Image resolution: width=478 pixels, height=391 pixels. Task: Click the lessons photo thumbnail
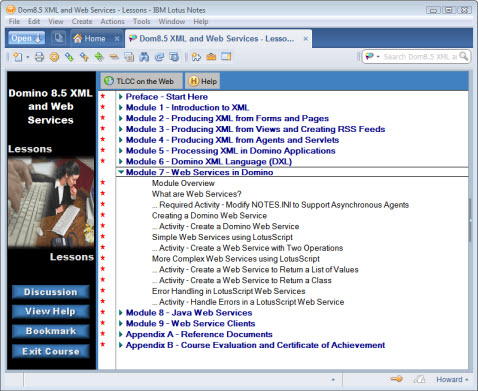(51, 203)
